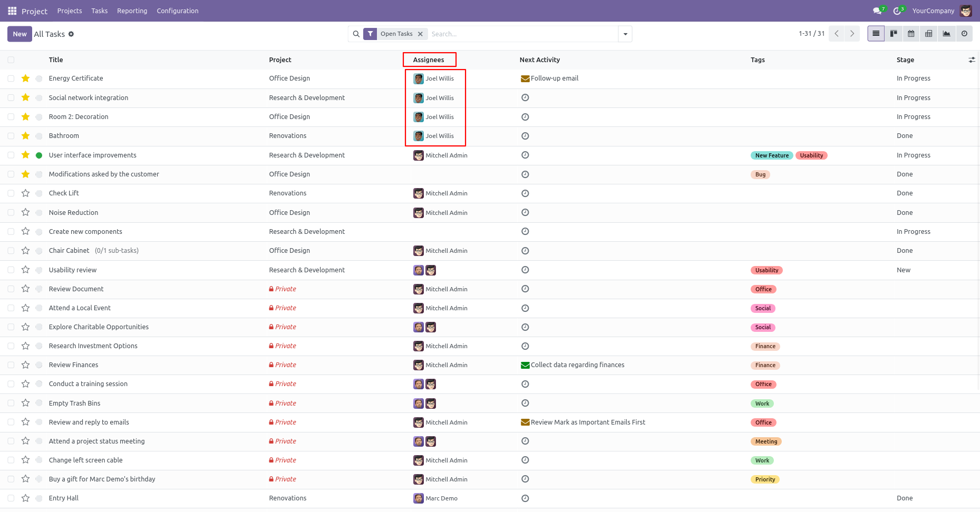This screenshot has width=980, height=512.
Task: Click the Project app title
Action: pyautogui.click(x=34, y=11)
